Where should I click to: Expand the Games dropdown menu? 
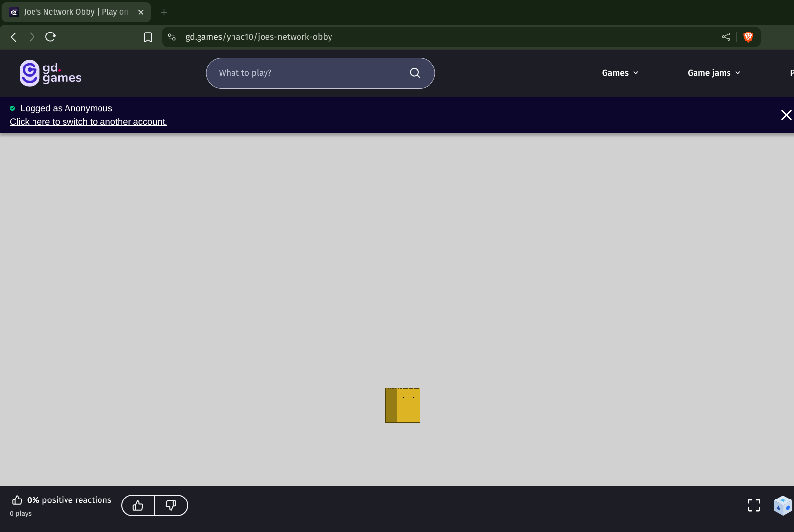tap(620, 73)
